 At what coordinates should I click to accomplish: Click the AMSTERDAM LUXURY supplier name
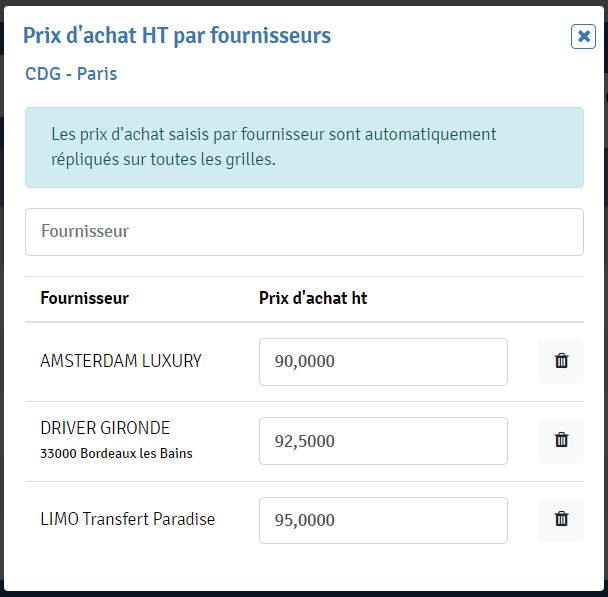(121, 361)
